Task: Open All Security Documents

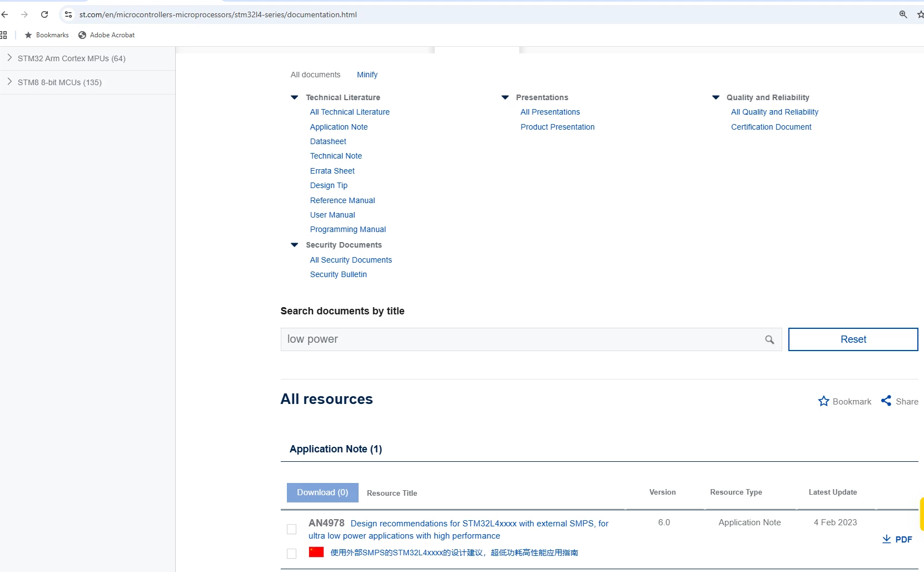Action: 351,260
